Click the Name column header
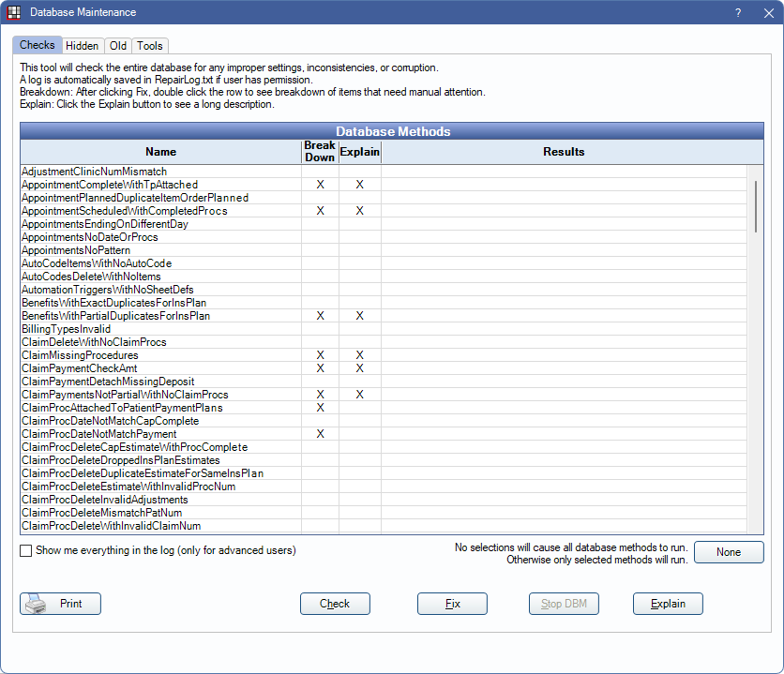 pyautogui.click(x=160, y=152)
